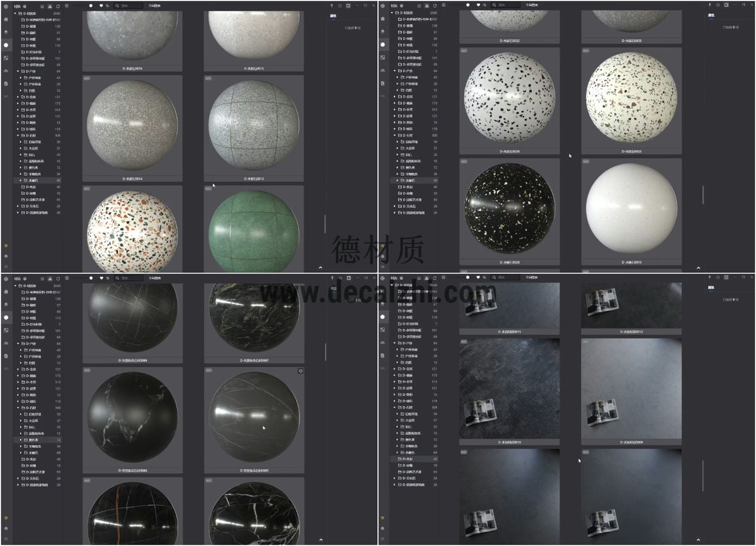Expand the folder with 173 items in top-right window

tap(394, 103)
